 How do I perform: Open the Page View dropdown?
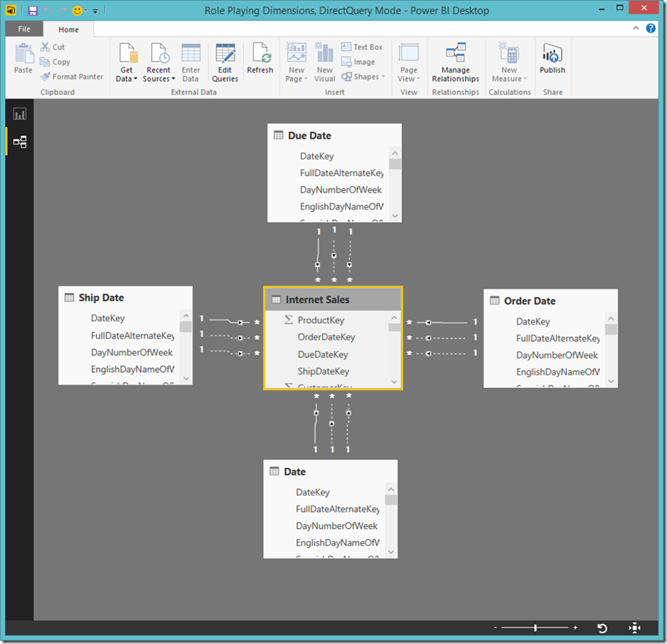tap(408, 62)
